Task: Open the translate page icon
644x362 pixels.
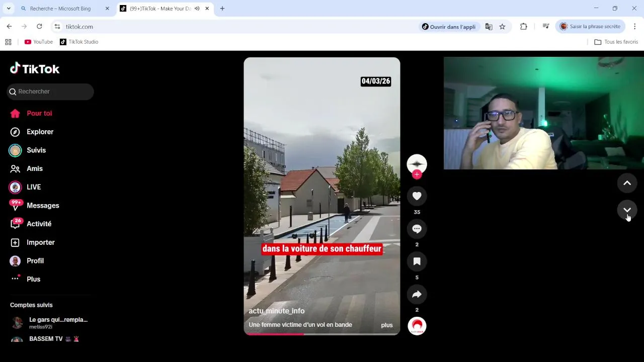Action: (489, 27)
